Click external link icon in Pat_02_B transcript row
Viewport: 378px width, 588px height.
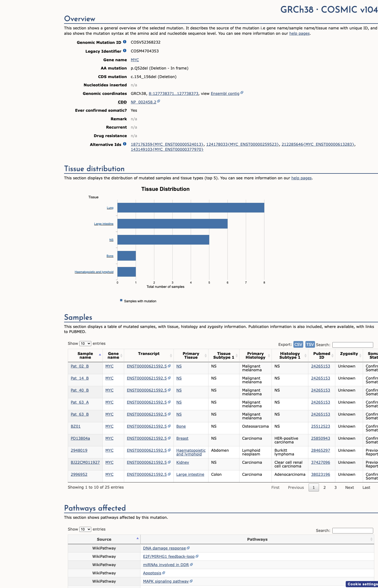[x=169, y=366]
